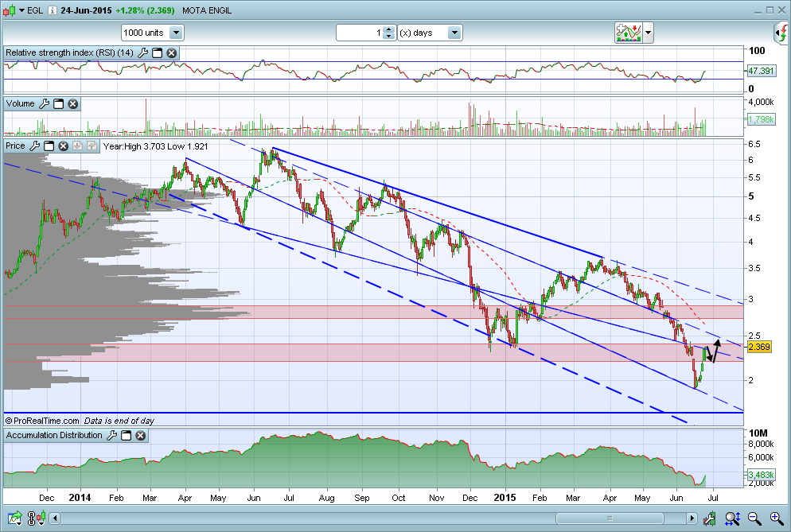
Task: Close the Price panel indicators
Action: tap(63, 146)
